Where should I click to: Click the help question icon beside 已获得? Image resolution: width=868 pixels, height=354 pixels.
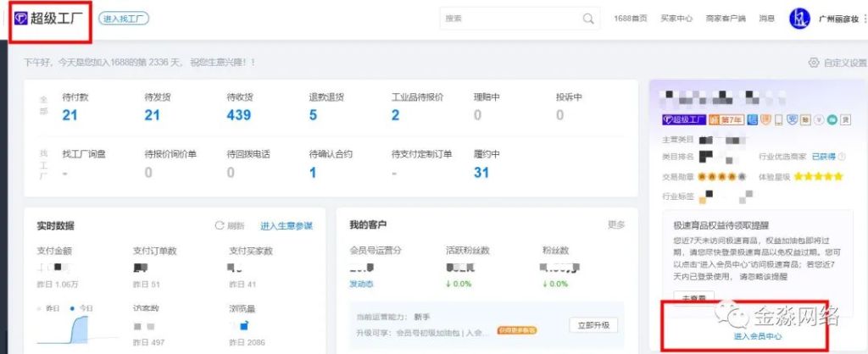click(842, 157)
